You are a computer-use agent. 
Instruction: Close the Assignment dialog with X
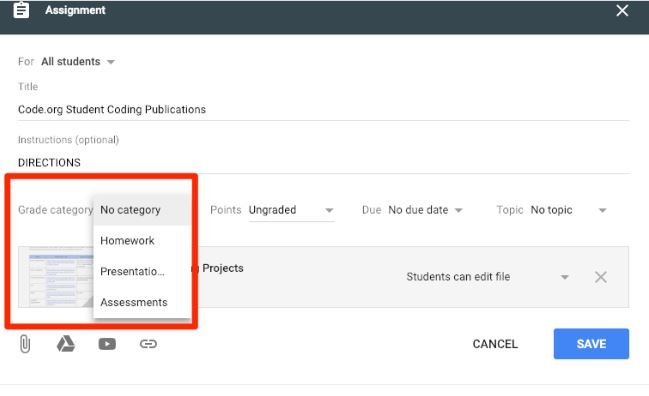tap(622, 10)
